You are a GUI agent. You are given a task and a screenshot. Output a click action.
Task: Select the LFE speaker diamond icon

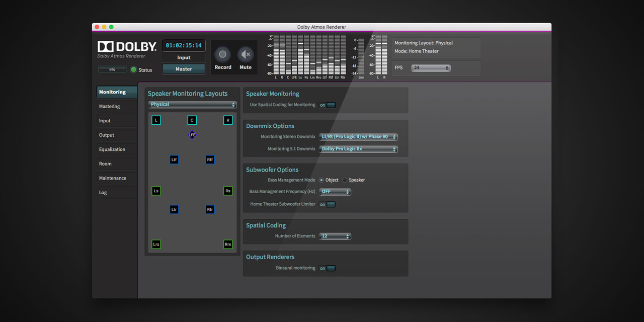coord(192,135)
